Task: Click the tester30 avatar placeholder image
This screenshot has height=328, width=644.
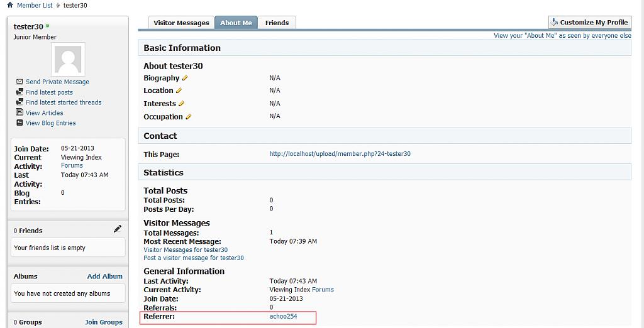Action: [68, 60]
